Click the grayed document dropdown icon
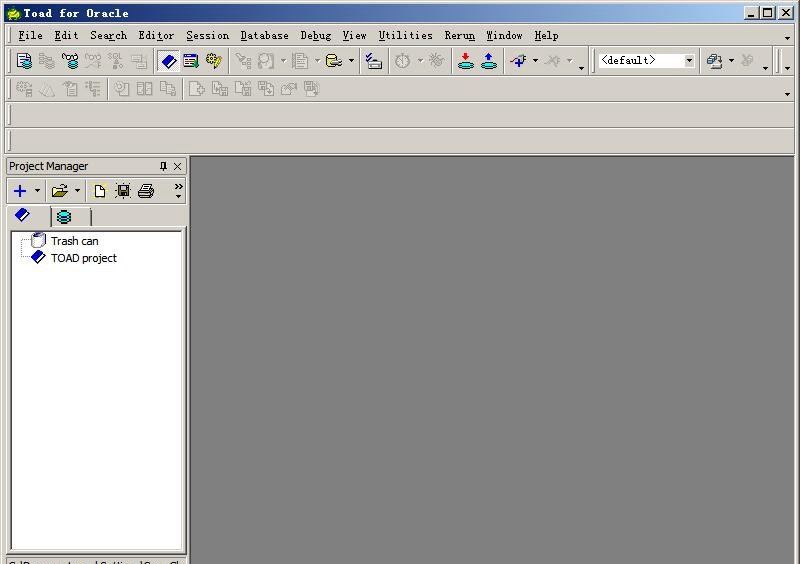Viewport: 800px width, 564px height. pos(301,61)
